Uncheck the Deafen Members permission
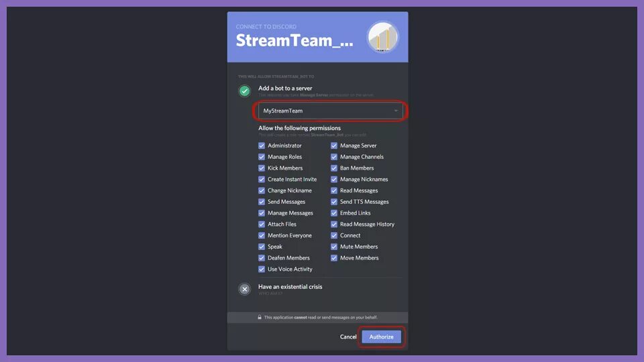 pos(262,258)
